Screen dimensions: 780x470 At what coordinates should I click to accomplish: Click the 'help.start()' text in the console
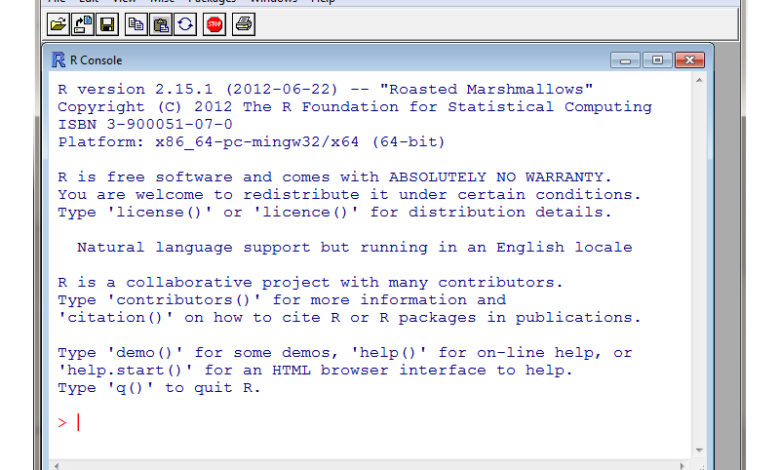pos(125,370)
